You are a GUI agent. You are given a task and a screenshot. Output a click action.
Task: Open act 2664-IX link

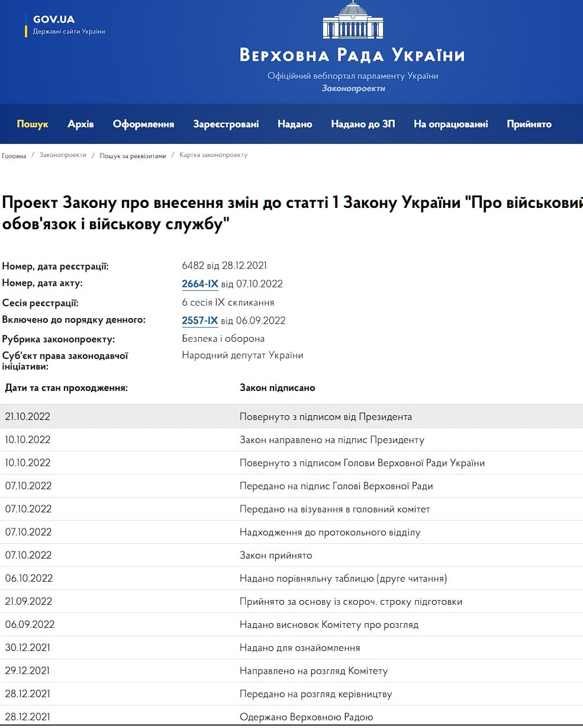[x=200, y=284]
